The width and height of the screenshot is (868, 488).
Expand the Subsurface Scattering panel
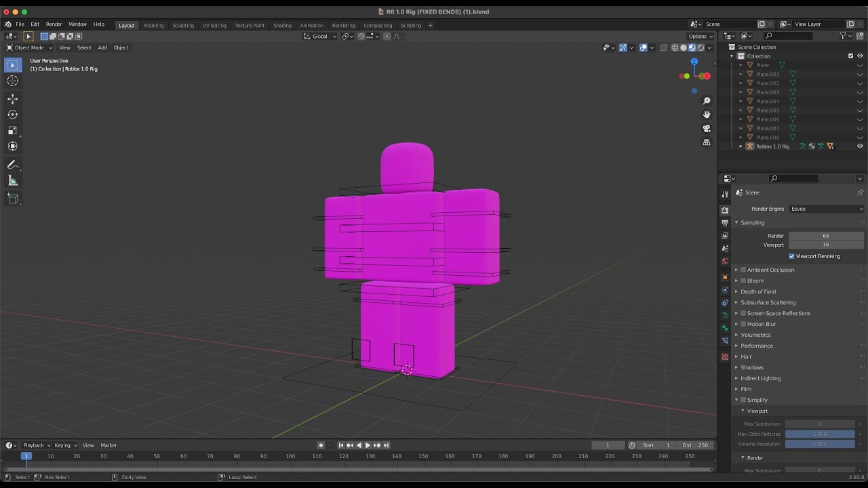pyautogui.click(x=768, y=302)
